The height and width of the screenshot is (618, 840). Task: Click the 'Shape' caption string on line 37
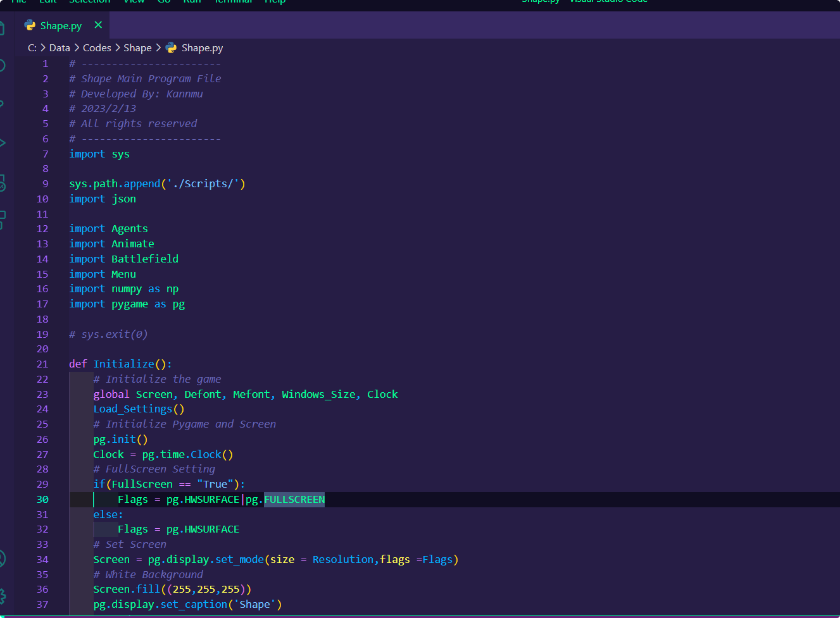click(254, 605)
